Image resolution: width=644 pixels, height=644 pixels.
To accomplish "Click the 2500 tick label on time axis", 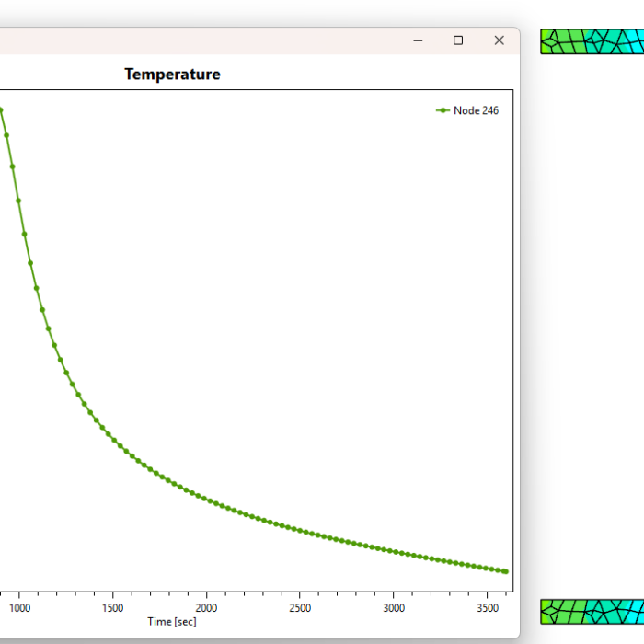I will coord(300,608).
